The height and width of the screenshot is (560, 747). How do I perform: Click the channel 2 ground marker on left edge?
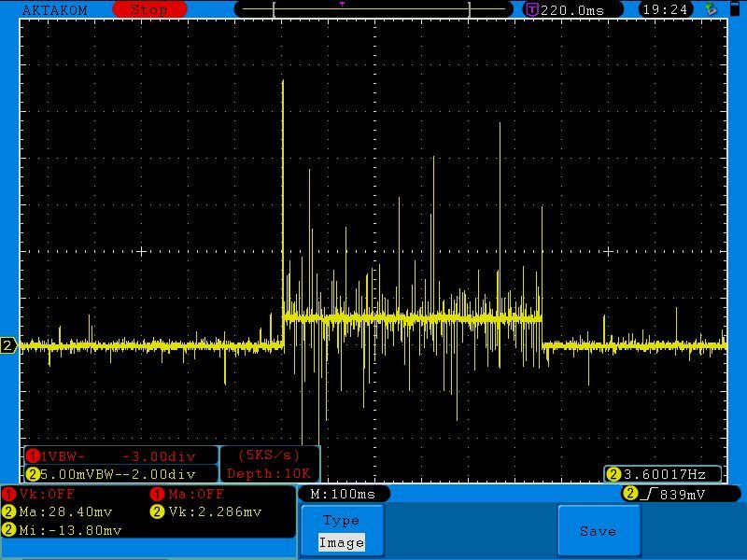point(8,346)
